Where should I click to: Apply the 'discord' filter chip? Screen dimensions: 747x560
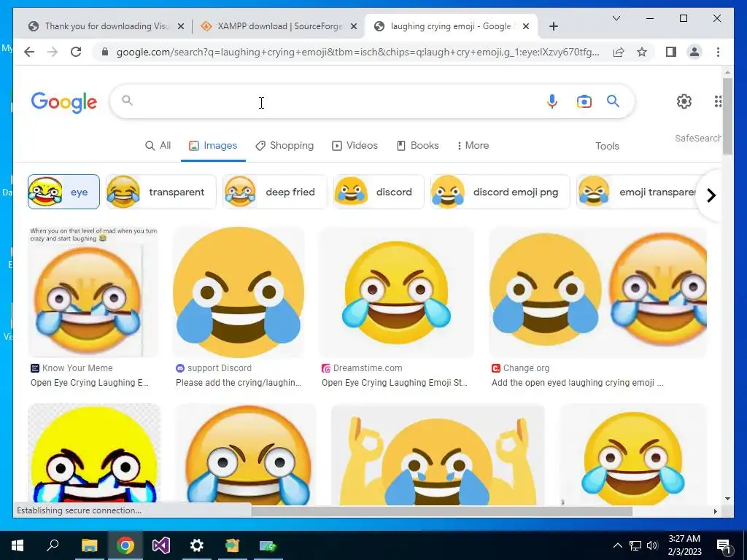(x=379, y=192)
